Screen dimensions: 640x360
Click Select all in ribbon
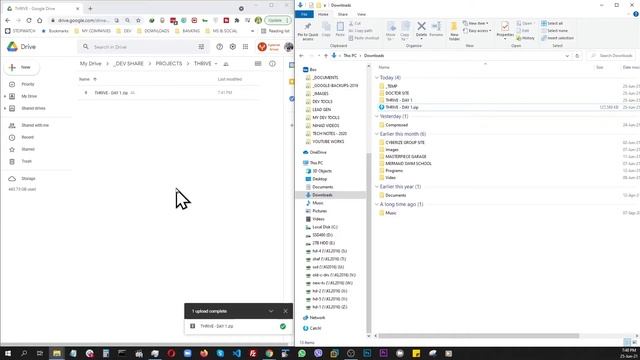(x=552, y=23)
